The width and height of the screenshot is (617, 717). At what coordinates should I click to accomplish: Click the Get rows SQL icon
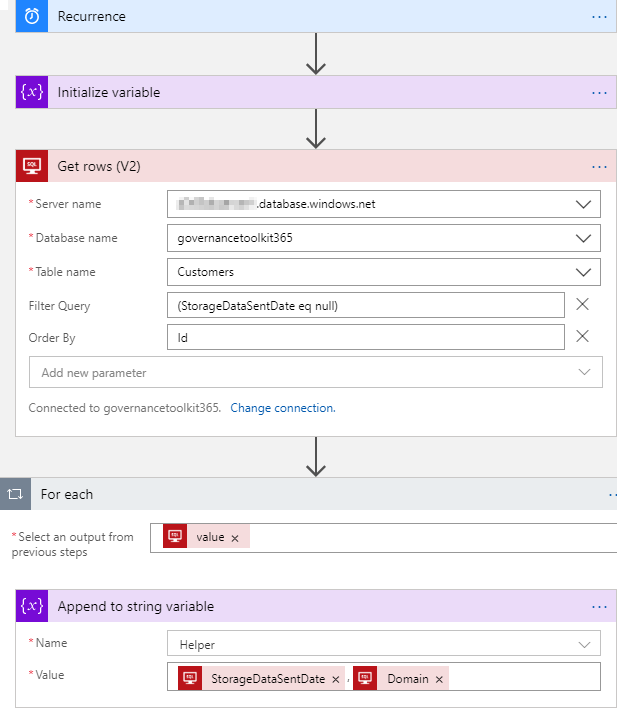click(32, 166)
